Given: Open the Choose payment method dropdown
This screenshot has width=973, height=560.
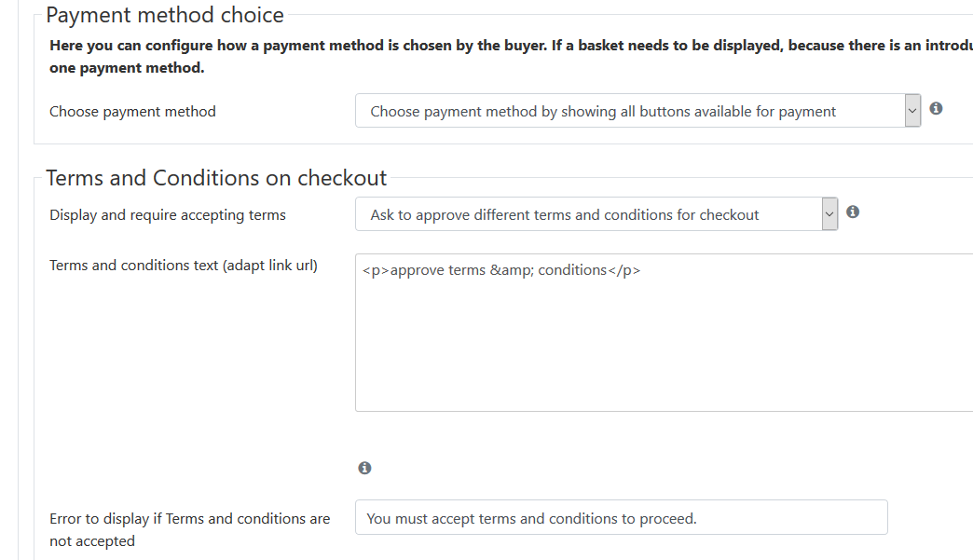Looking at the screenshot, I should pos(637,110).
